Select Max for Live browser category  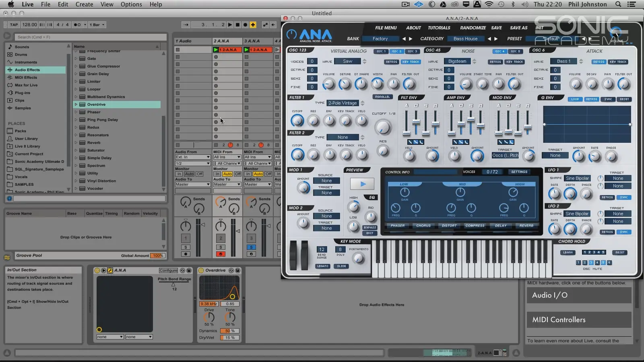pos(26,85)
